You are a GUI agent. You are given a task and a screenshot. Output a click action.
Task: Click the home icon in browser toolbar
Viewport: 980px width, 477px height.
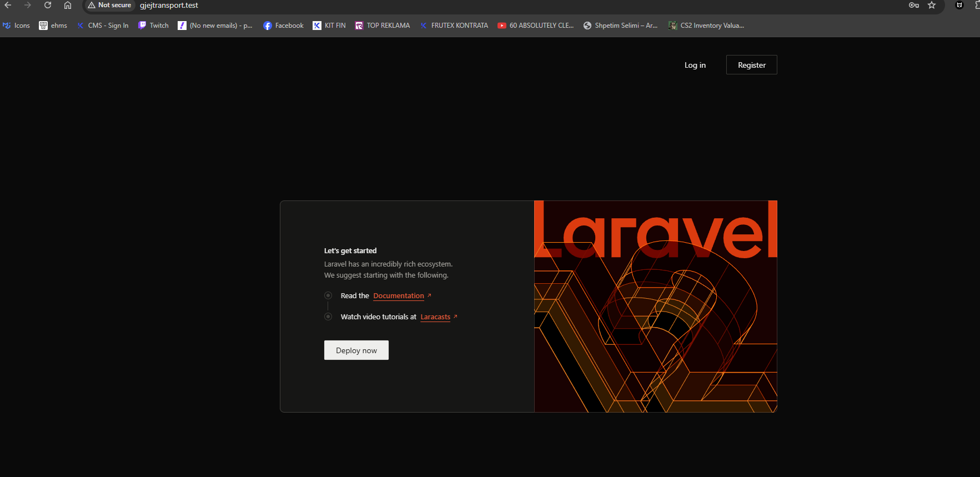pyautogui.click(x=68, y=5)
